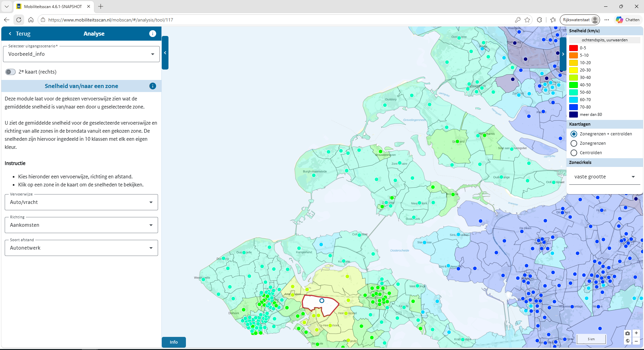Zoom out the map with minus button
Viewport: 644px width, 350px height.
[636, 341]
